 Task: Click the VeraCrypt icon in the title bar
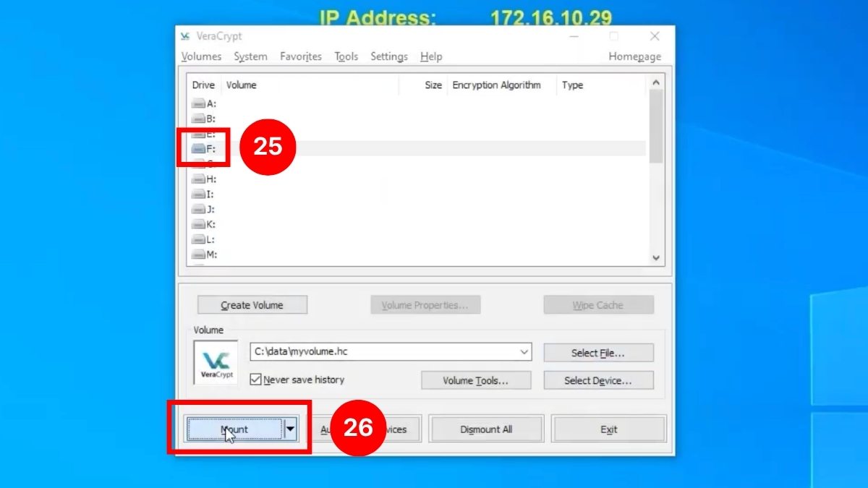click(185, 35)
